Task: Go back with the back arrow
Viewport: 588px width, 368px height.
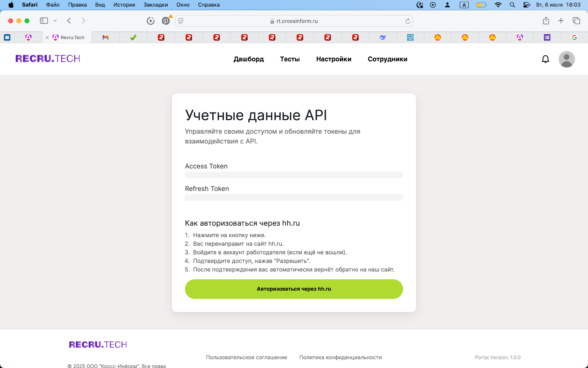Action: click(69, 21)
